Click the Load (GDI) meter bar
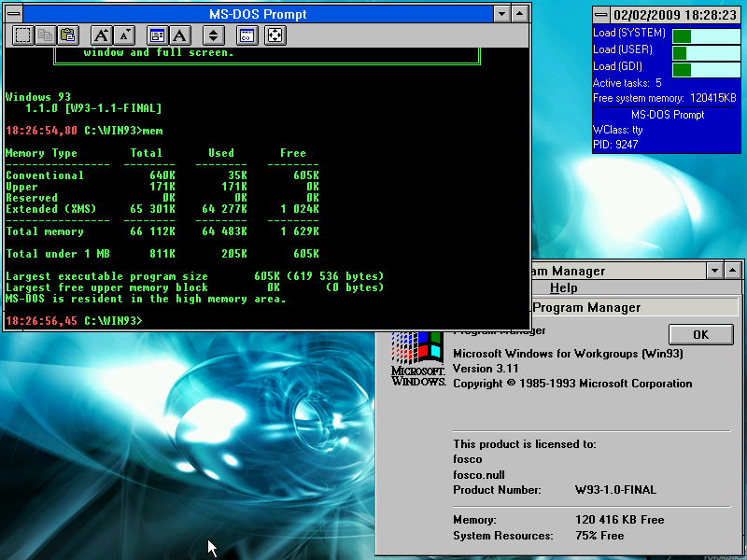747x560 pixels. click(706, 69)
